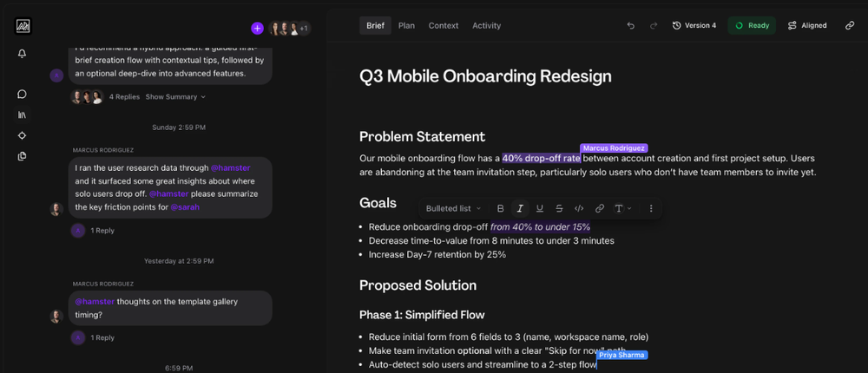The width and height of the screenshot is (868, 373).
Task: Switch to the Plan tab
Action: (x=406, y=26)
